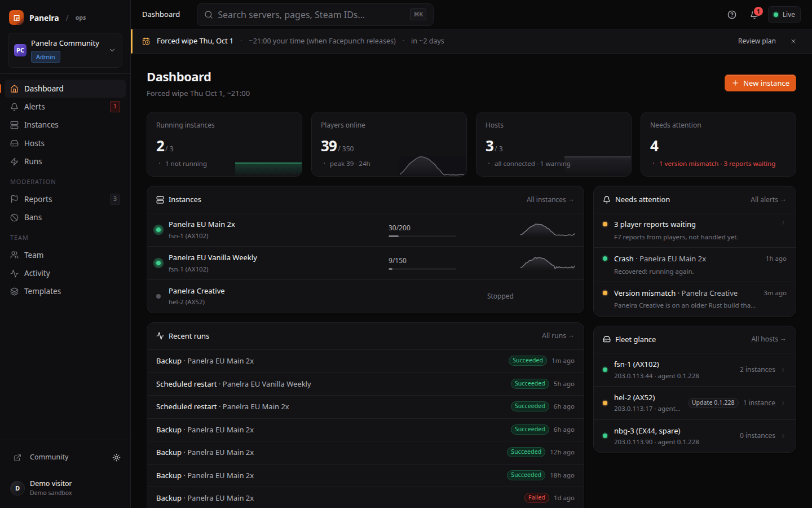
Task: Click the 9/150 player progress bar
Action: click(x=422, y=269)
